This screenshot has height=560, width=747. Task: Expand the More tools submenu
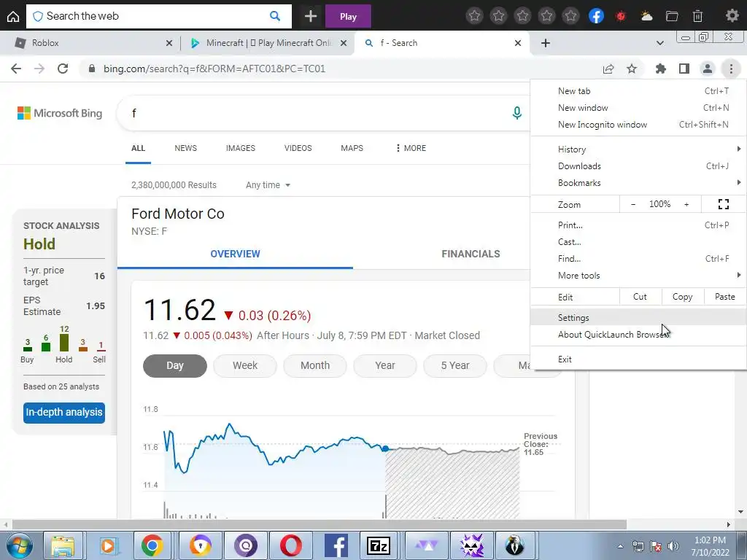click(x=638, y=275)
